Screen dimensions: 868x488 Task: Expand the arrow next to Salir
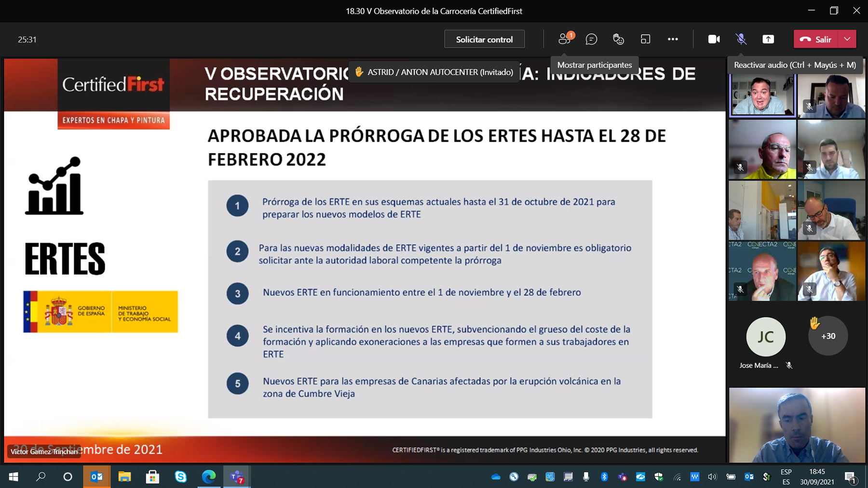pyautogui.click(x=847, y=40)
